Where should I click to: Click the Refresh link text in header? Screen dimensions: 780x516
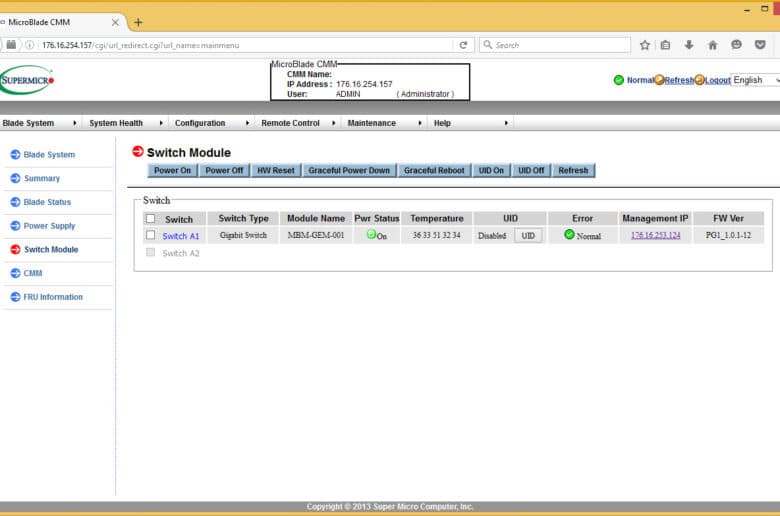(x=679, y=80)
